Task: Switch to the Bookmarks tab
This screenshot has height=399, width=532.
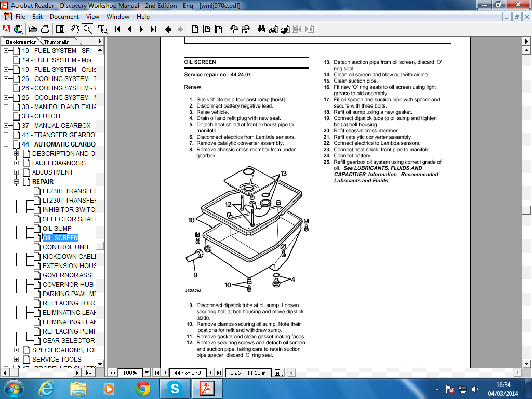Action: [x=21, y=42]
